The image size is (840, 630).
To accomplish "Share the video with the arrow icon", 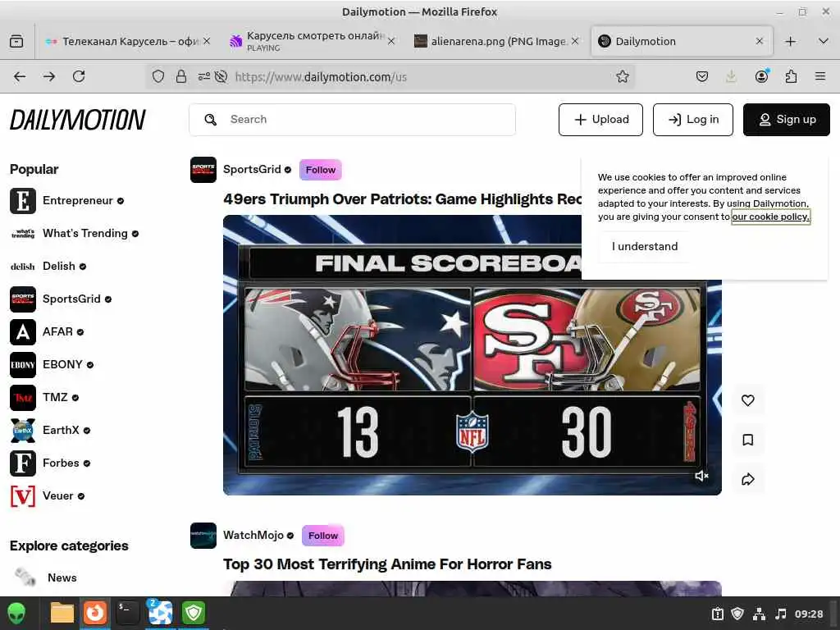I will coord(748,479).
